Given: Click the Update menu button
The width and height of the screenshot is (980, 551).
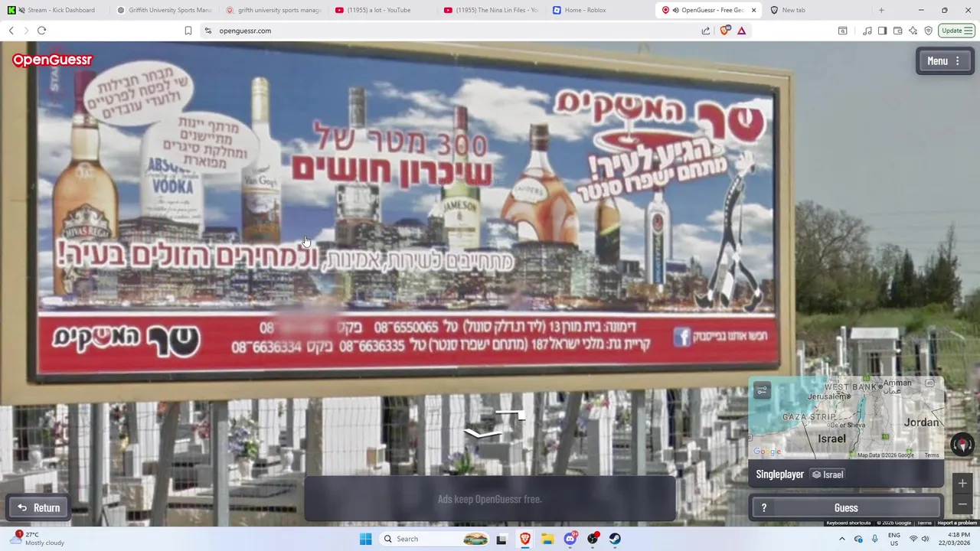Looking at the screenshot, I should point(957,31).
